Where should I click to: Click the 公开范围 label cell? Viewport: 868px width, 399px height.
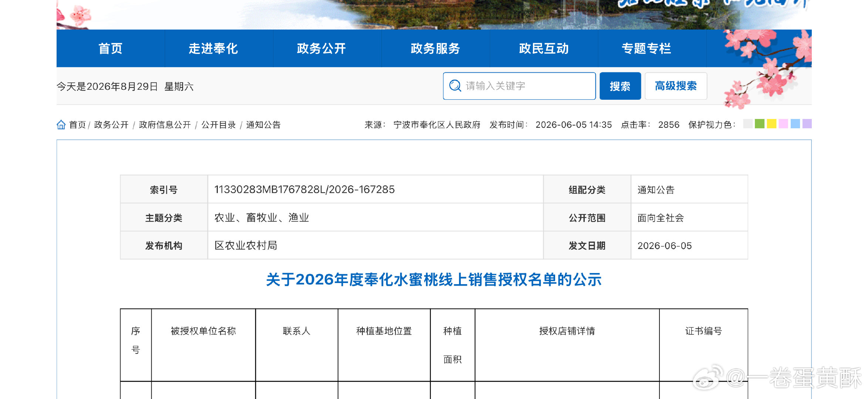(587, 218)
